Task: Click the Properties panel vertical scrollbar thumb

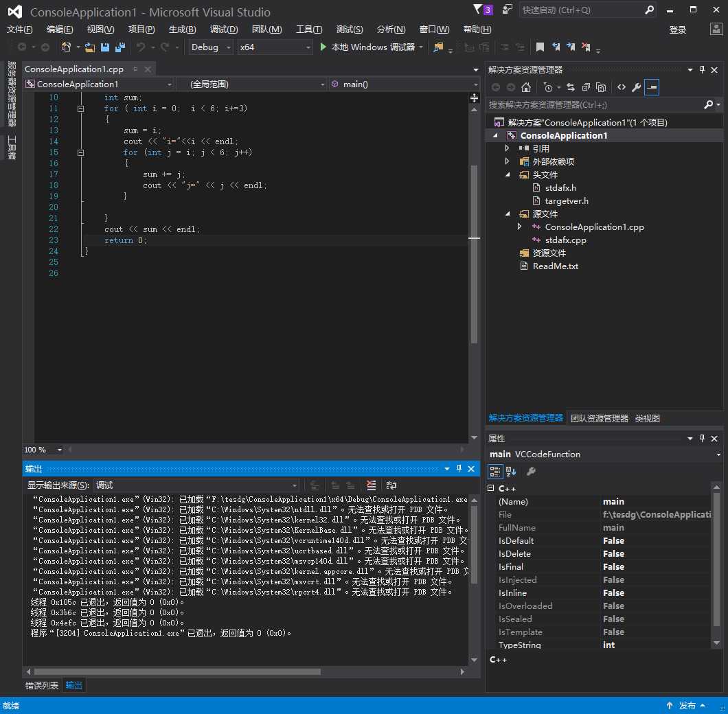Action: click(x=716, y=560)
